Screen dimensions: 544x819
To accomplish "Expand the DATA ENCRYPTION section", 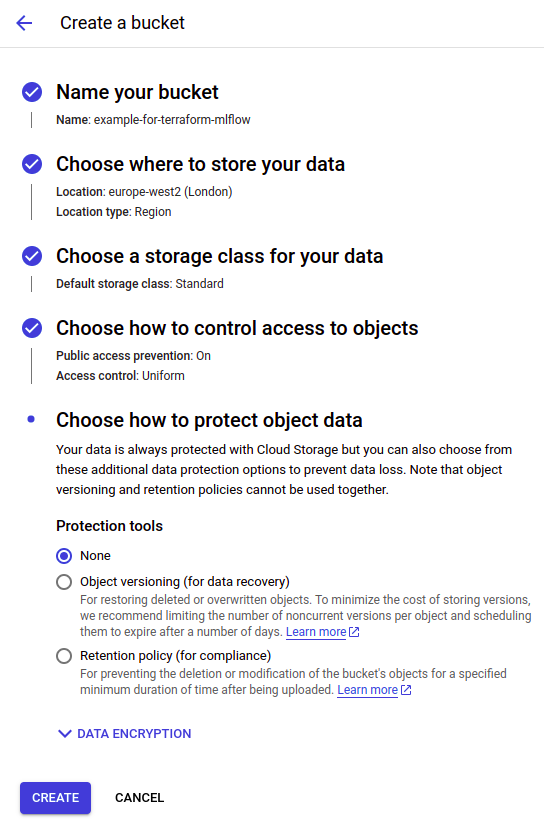I will (x=124, y=734).
